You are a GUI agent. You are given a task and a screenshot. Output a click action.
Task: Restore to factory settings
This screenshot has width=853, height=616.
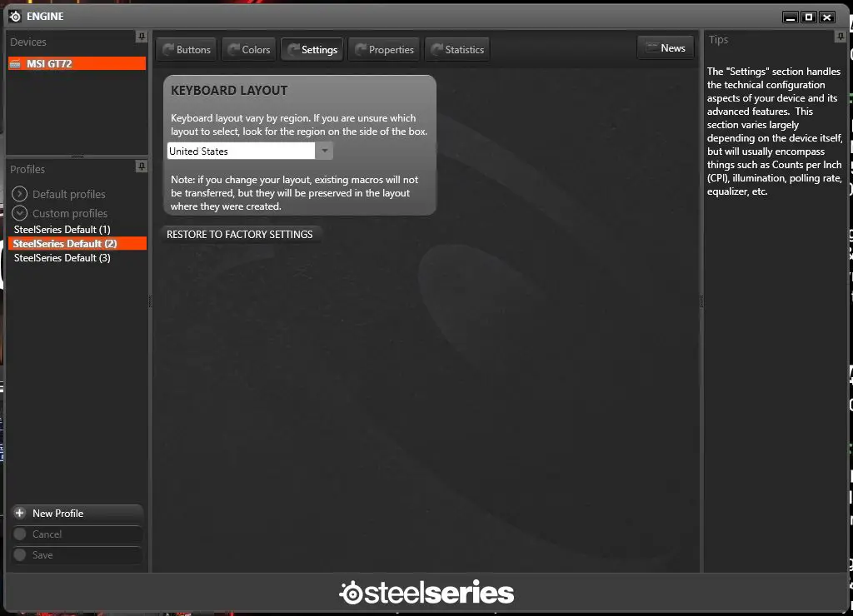239,235
